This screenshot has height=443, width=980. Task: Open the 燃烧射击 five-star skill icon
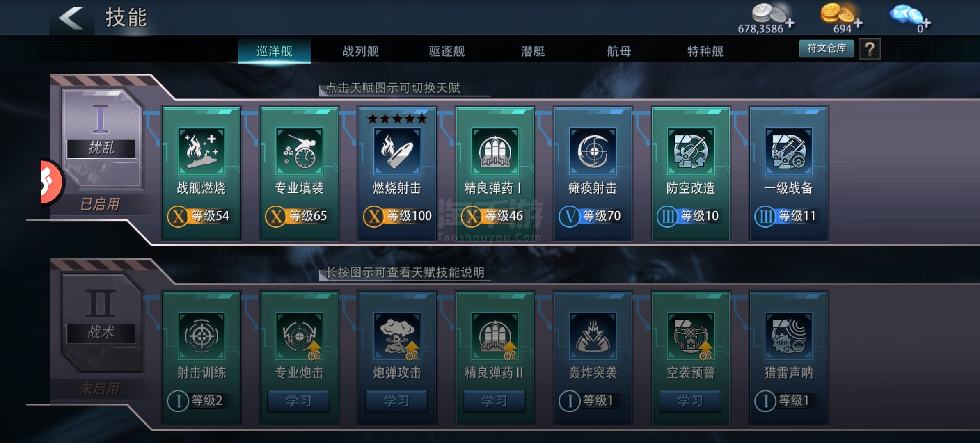pos(397,151)
